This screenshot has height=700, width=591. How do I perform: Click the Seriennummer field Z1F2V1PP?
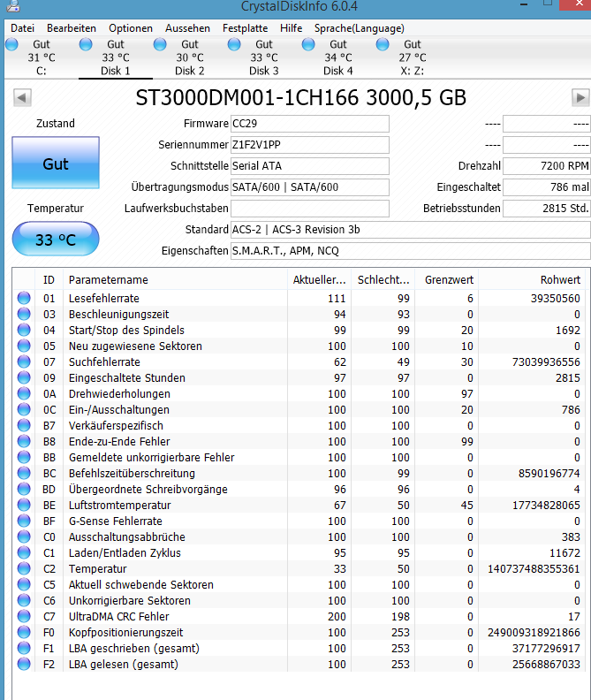pos(310,145)
